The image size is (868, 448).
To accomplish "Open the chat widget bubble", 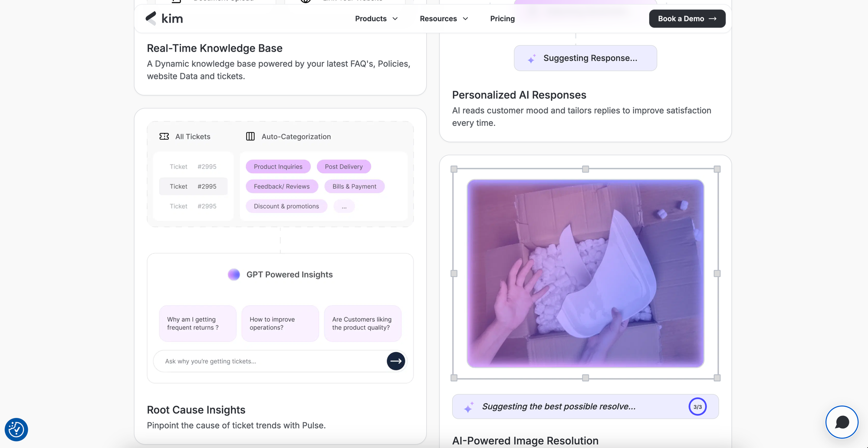I will (842, 422).
